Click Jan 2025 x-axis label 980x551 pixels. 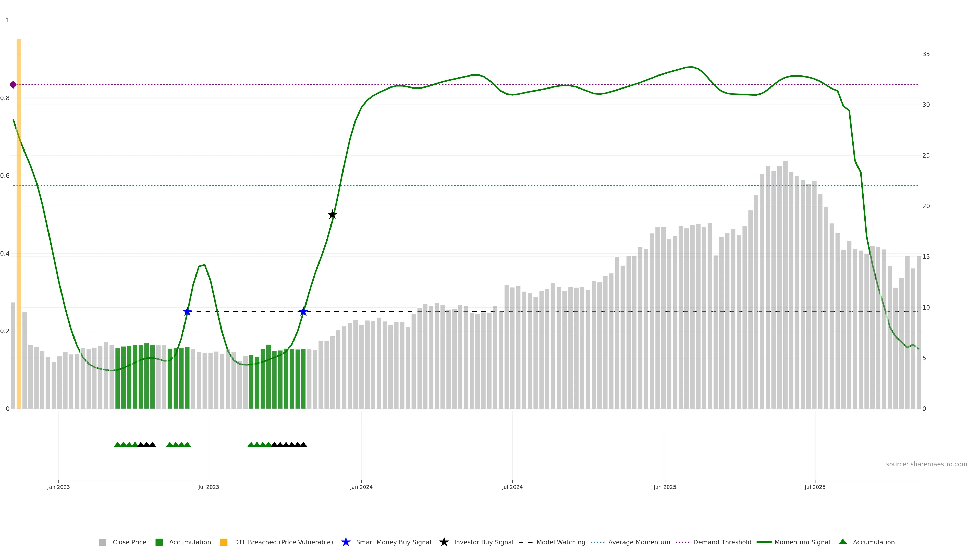click(665, 487)
